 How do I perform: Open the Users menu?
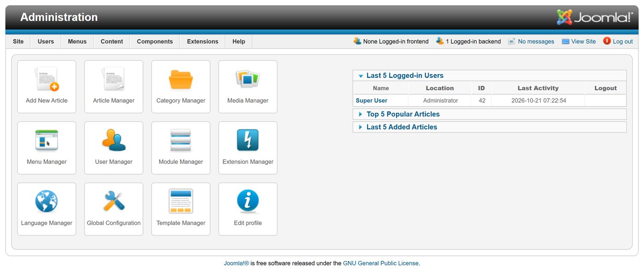[46, 41]
